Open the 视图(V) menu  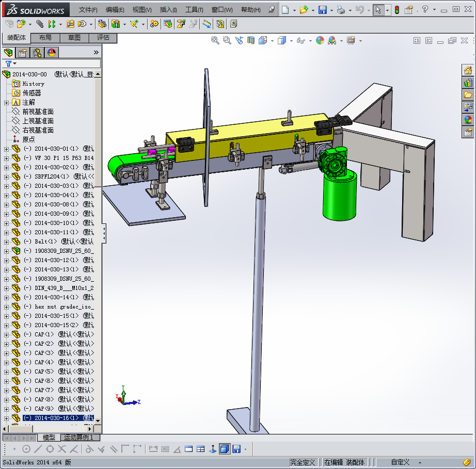(142, 10)
